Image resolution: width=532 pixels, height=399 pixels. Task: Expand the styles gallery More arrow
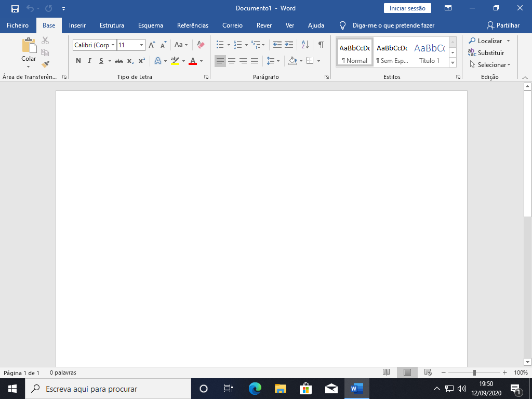453,62
